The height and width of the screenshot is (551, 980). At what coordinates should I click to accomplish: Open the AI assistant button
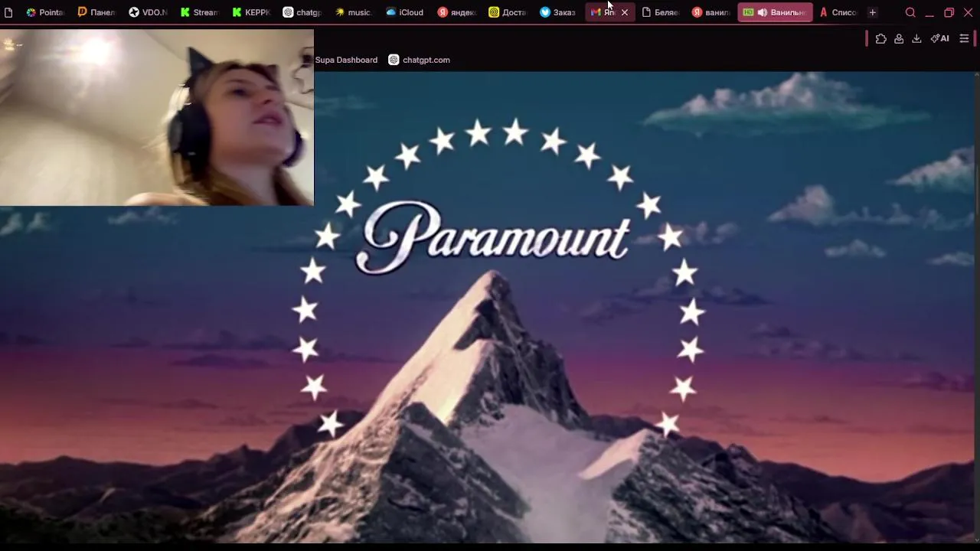939,39
